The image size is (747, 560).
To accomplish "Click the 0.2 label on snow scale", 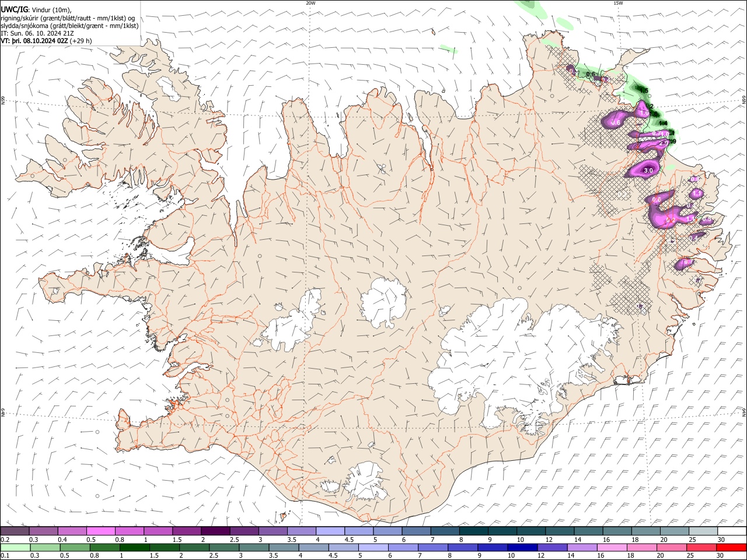I will pyautogui.click(x=5, y=540).
